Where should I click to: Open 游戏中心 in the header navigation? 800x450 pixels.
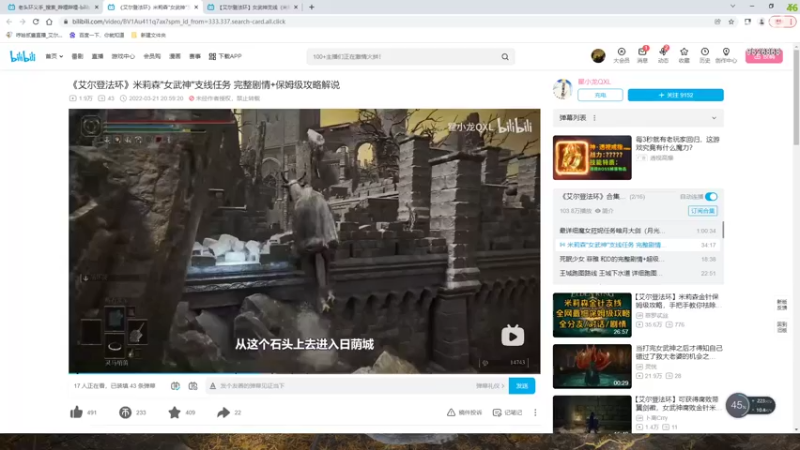pos(123,56)
